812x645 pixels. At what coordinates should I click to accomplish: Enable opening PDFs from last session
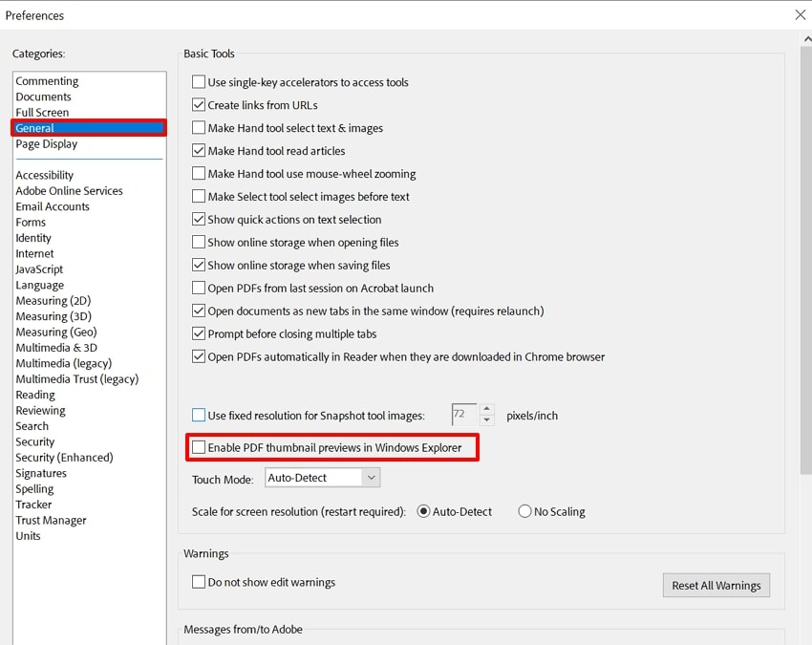[199, 288]
